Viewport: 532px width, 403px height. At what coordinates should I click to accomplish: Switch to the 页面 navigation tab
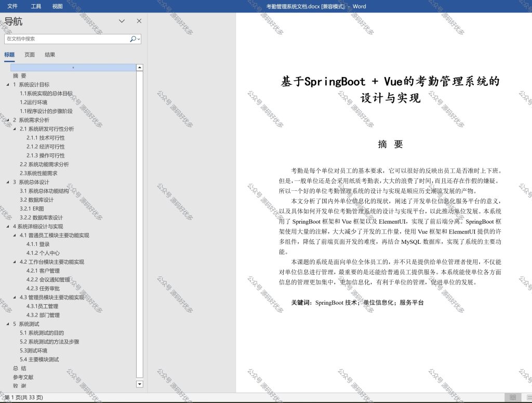30,55
